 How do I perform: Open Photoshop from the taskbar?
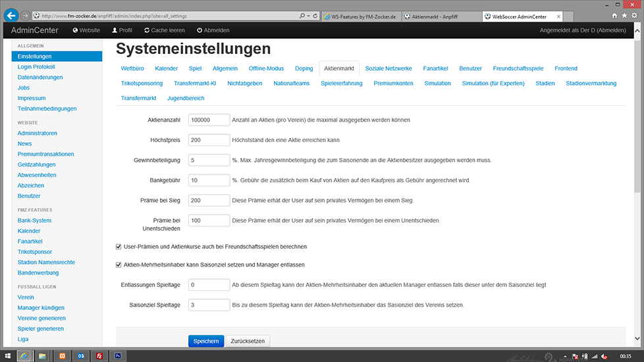(118, 355)
